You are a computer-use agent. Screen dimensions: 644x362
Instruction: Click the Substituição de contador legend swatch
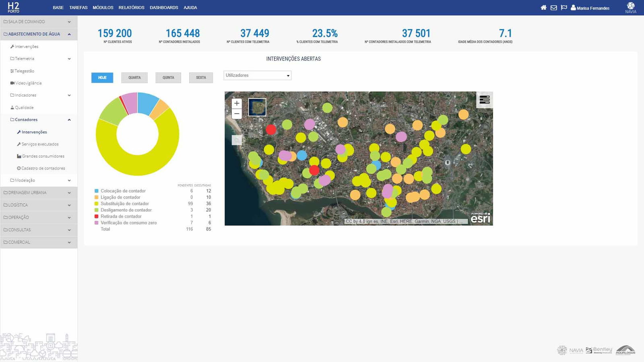click(97, 204)
